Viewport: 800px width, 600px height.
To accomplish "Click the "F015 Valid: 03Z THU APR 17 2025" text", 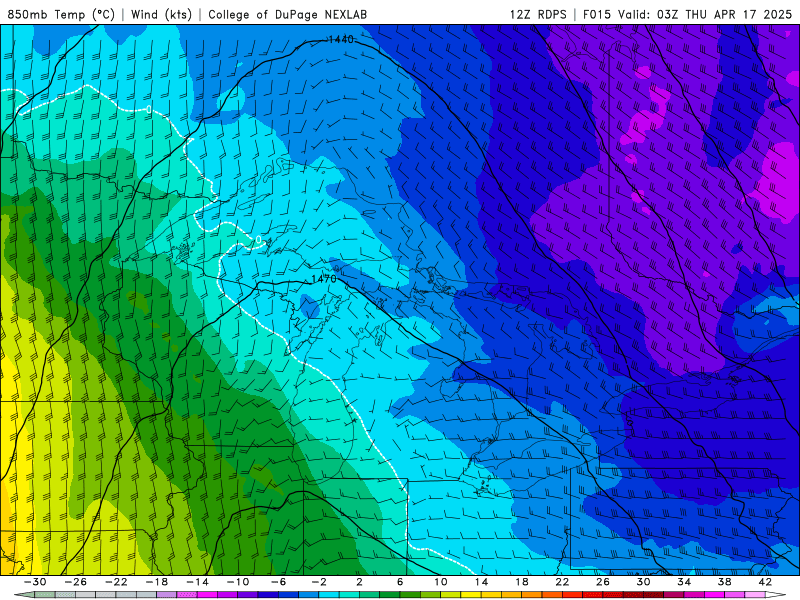I will coord(687,14).
